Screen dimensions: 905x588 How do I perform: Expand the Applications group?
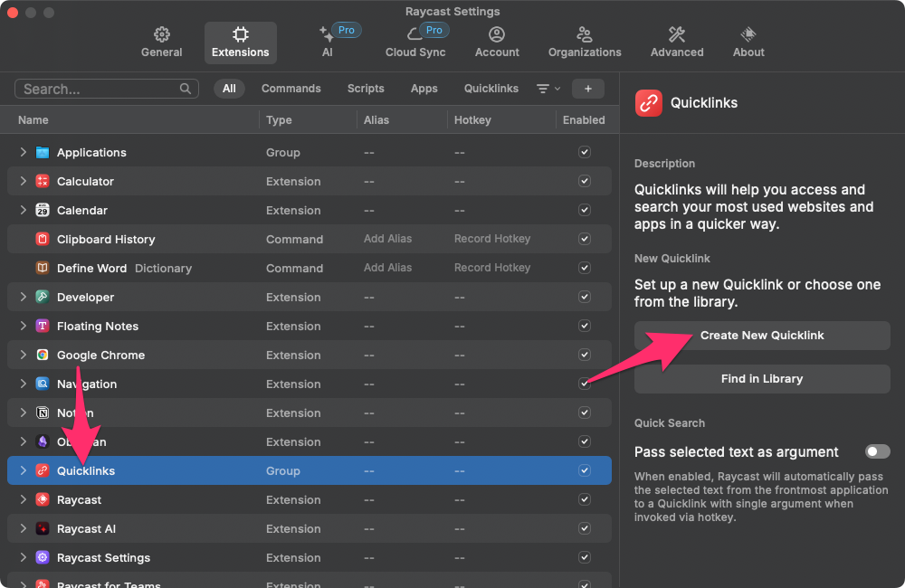(x=24, y=152)
